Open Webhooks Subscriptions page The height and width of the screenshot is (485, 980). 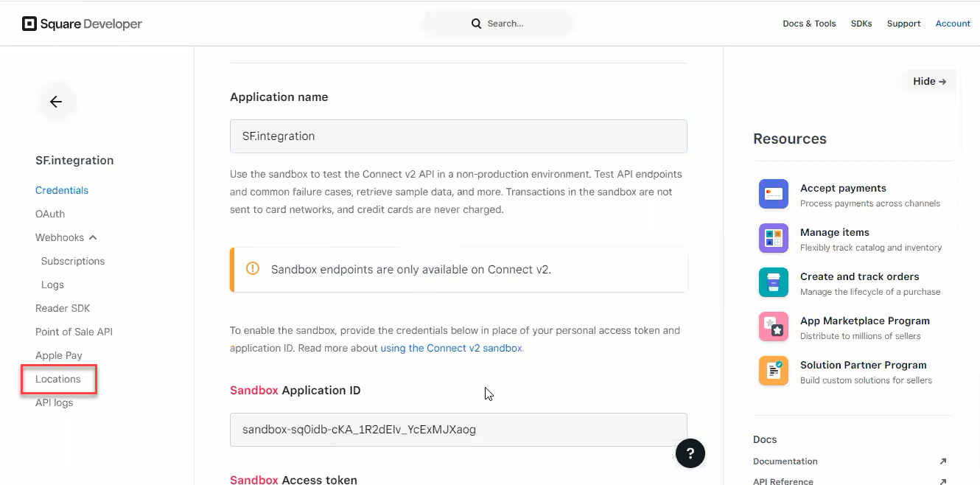point(73,261)
